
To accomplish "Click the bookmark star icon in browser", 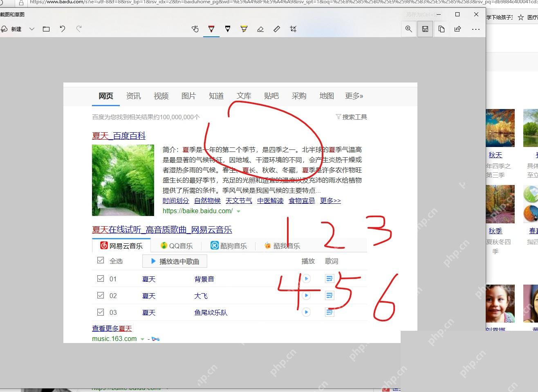I will point(520,18).
